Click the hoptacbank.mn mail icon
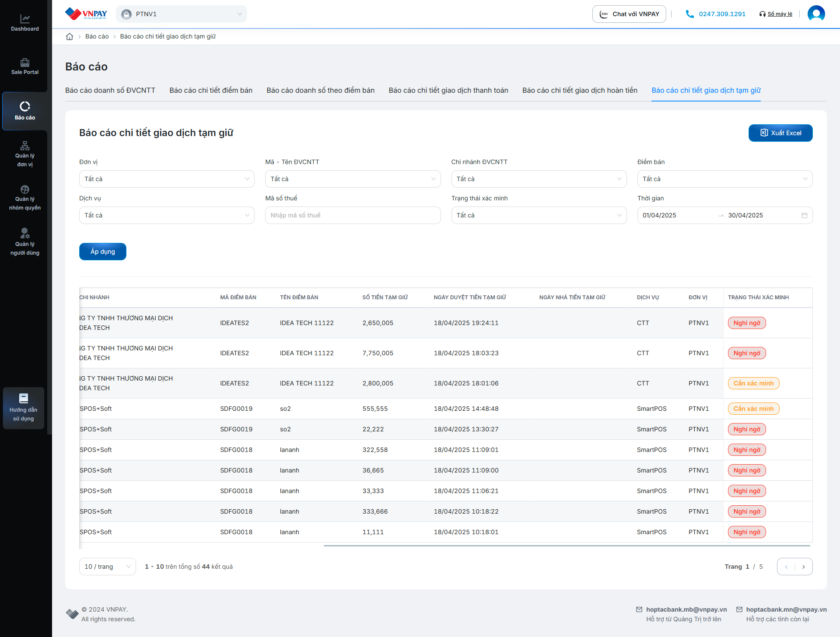The image size is (840, 637). [x=739, y=609]
